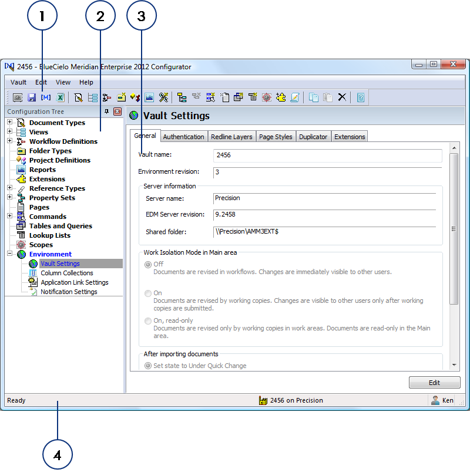Open the Vault menu

[x=18, y=82]
